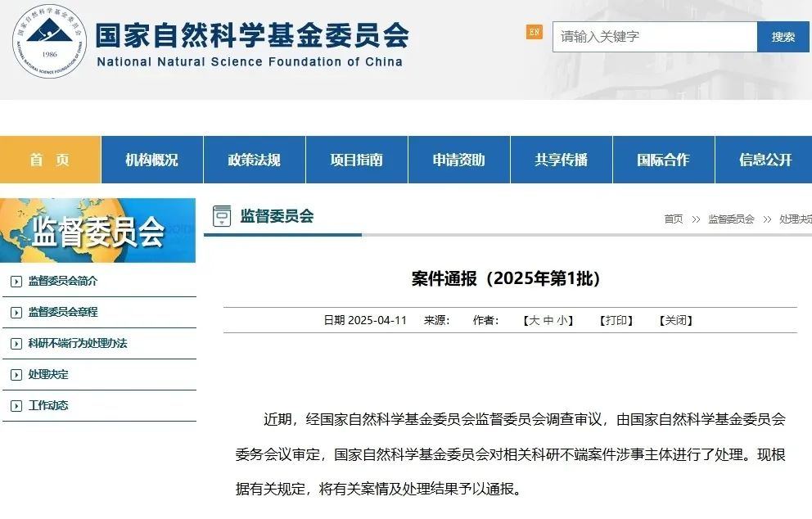
Task: Open the 机构概况 menu item
Action: [151, 160]
